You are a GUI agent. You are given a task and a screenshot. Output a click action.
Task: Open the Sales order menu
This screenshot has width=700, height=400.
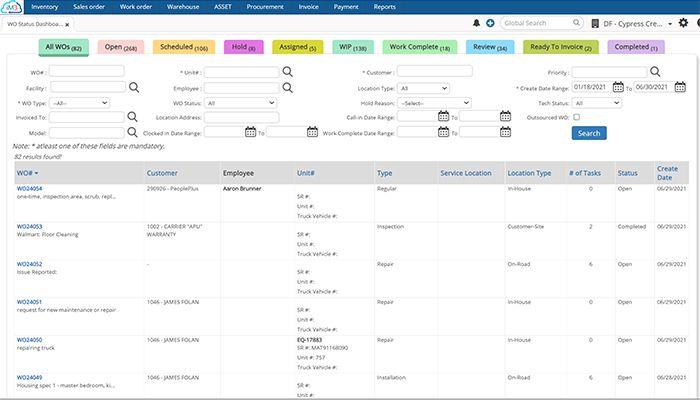(89, 7)
